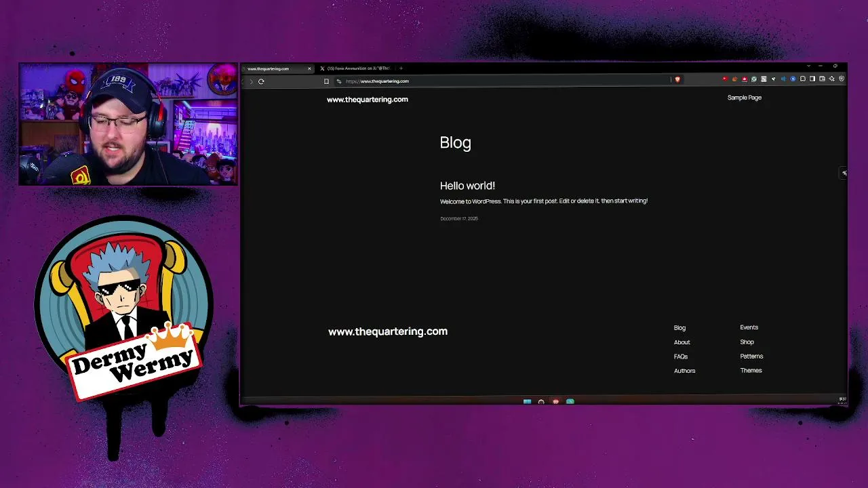Image resolution: width=868 pixels, height=488 pixels.
Task: Open the footer Authors link
Action: 685,371
